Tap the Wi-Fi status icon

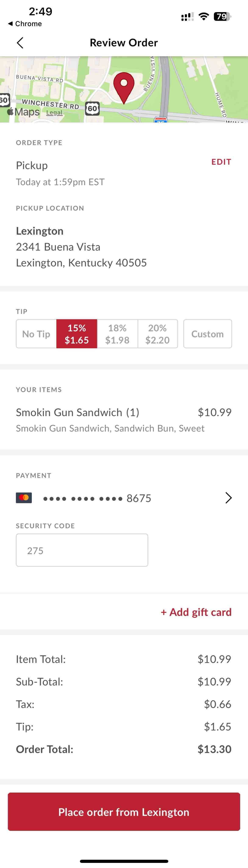click(x=203, y=16)
